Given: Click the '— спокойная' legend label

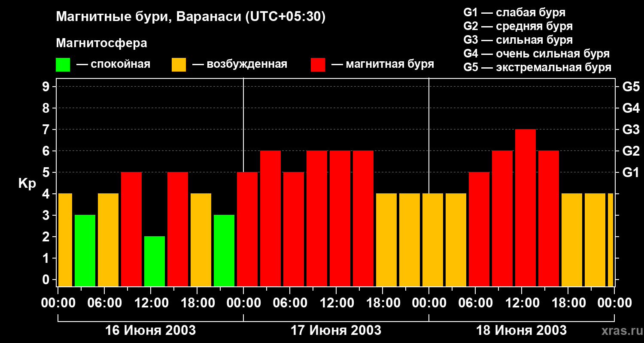Looking at the screenshot, I should click(113, 64).
